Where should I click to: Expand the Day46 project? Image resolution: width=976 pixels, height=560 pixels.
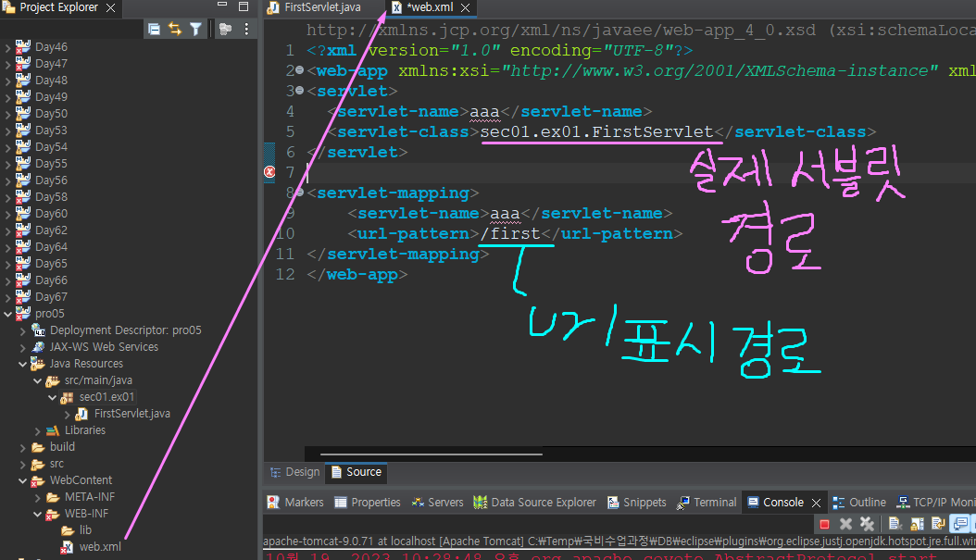point(7,47)
